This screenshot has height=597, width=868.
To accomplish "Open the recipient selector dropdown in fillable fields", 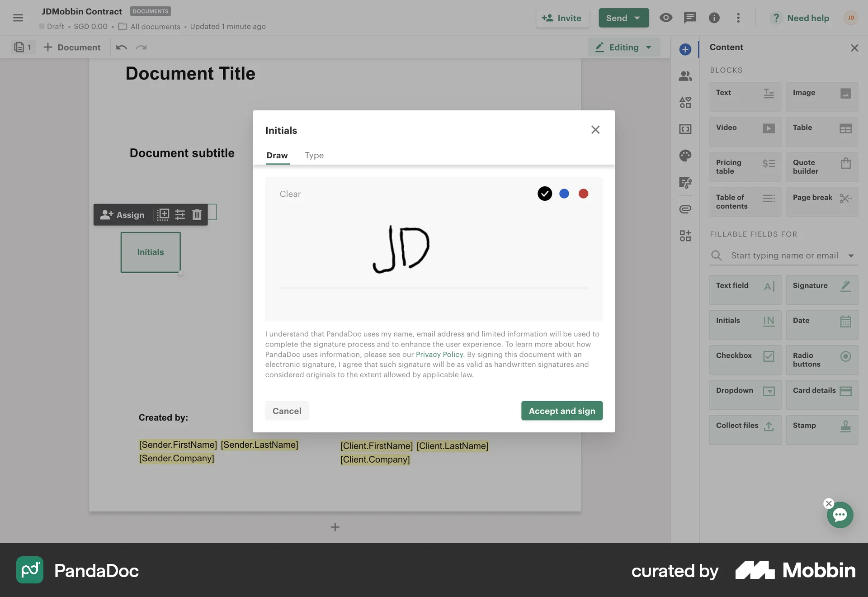I will pos(852,256).
